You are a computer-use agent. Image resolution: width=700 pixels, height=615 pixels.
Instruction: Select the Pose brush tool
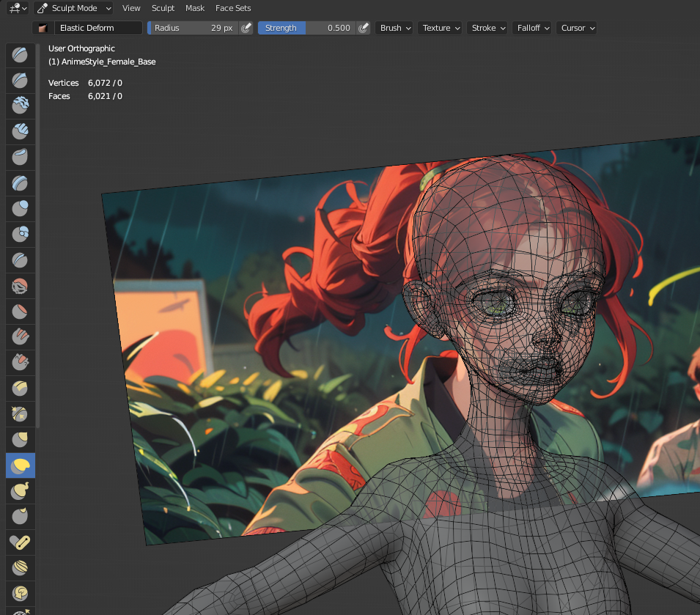pos(20,542)
